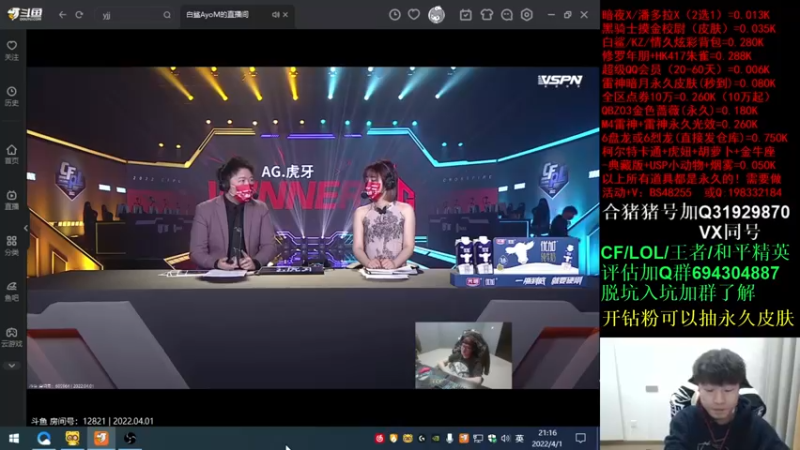The width and height of the screenshot is (800, 450).
Task: Click the NVIDIA tray icon
Action: coord(436,438)
